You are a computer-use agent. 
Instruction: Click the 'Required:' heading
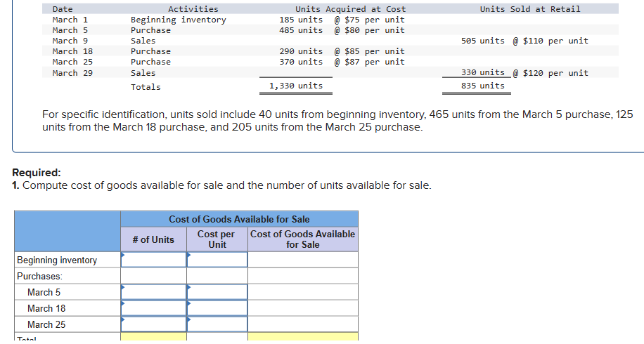point(37,172)
